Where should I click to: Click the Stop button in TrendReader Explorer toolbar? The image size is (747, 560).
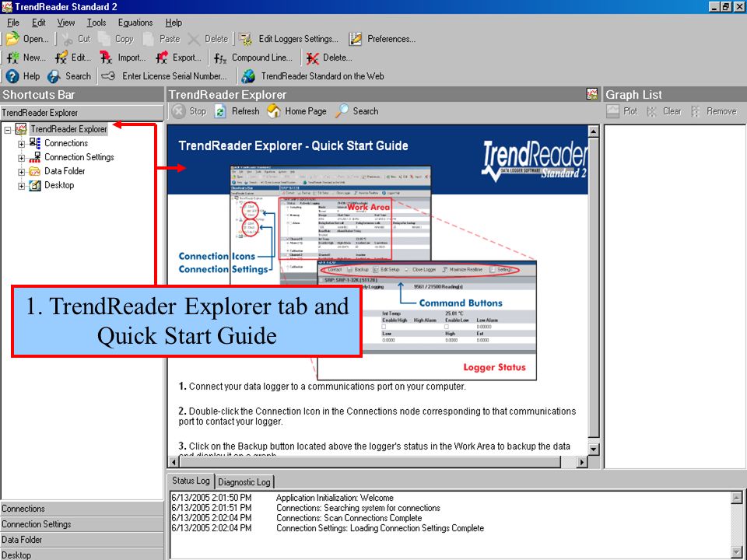tap(189, 111)
